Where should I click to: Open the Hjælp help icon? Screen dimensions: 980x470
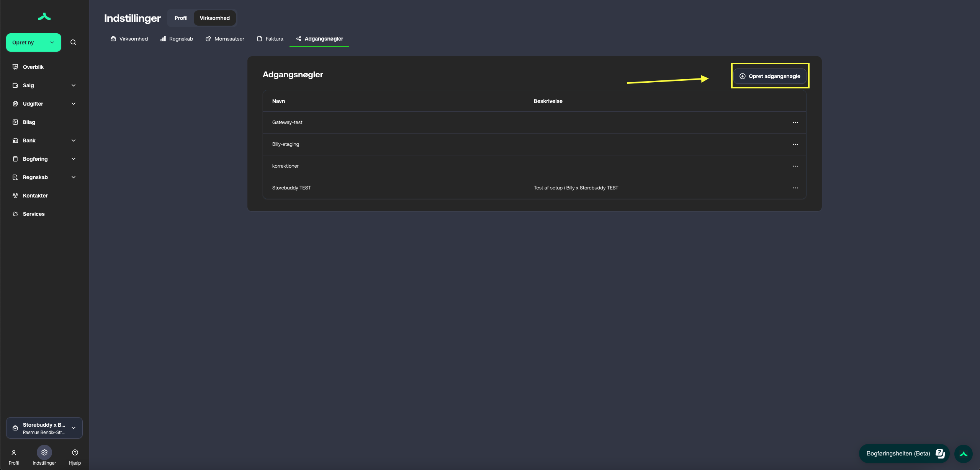click(x=75, y=452)
